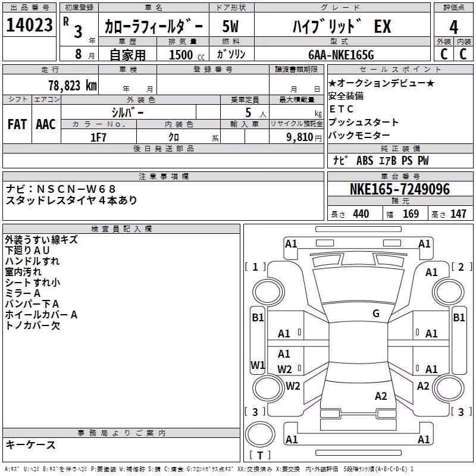Screen dimensions: 476x476
Task: Click width value 169
Action: 411,214
